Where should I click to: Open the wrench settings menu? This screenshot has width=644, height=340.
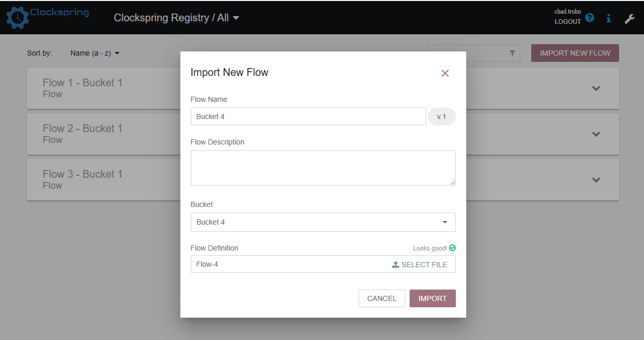[629, 19]
